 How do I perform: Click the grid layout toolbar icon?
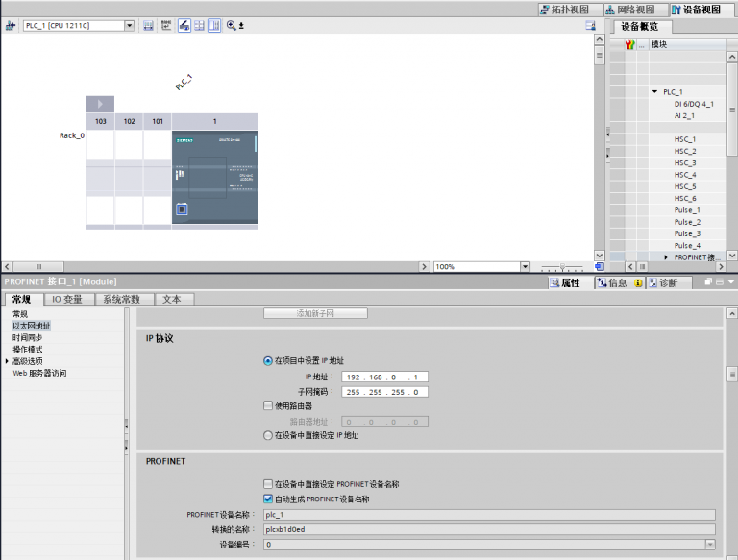click(x=200, y=25)
